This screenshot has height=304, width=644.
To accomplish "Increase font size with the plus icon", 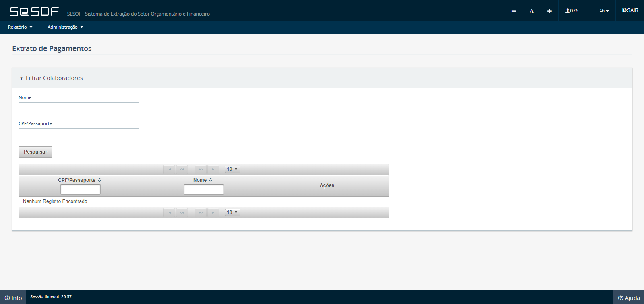I will tap(549, 11).
